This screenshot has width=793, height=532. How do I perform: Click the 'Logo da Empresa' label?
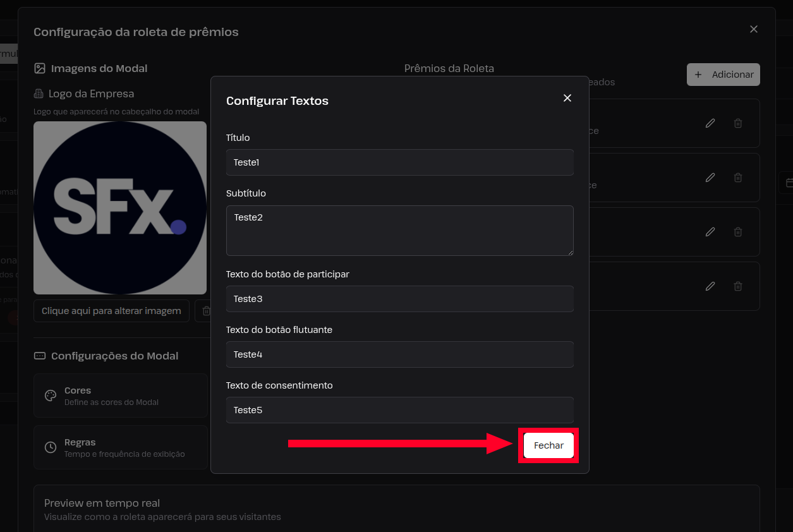(91, 94)
